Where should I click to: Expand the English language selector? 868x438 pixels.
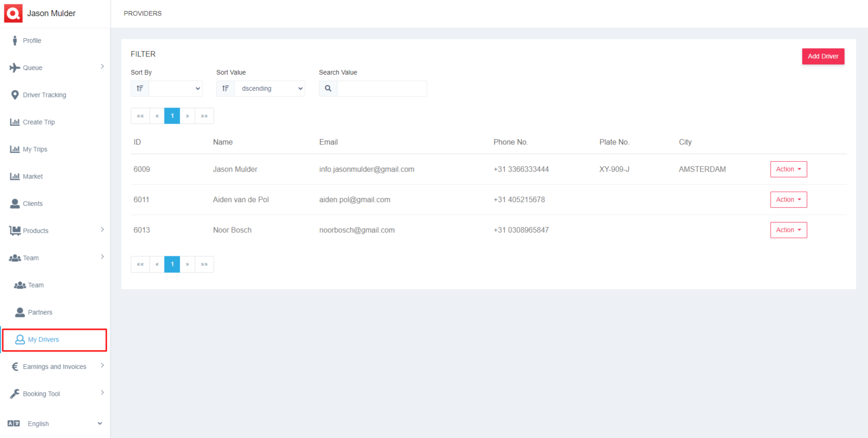55,424
